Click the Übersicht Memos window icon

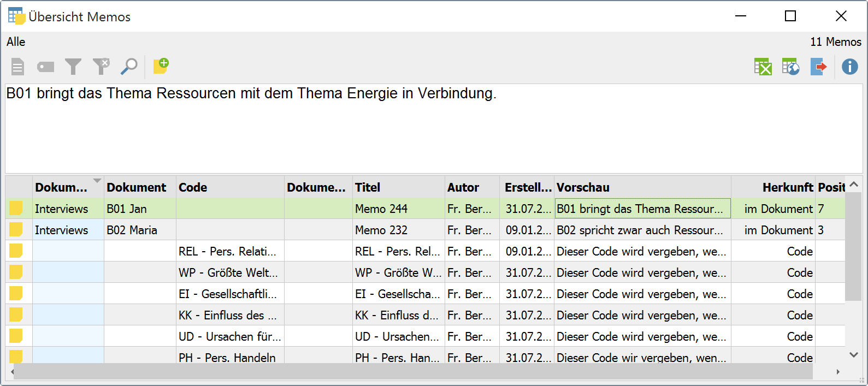coord(16,16)
